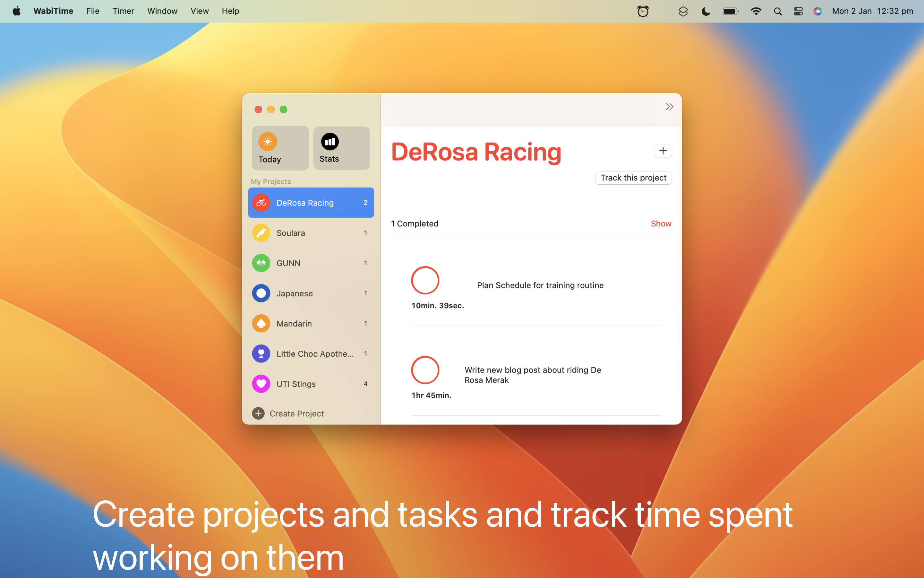This screenshot has height=578, width=924.
Task: Click Write new blog post task text
Action: point(533,375)
